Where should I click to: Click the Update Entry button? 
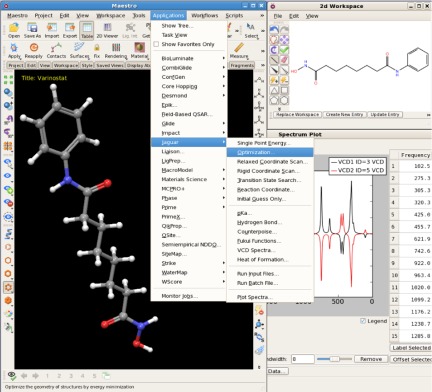click(x=385, y=114)
